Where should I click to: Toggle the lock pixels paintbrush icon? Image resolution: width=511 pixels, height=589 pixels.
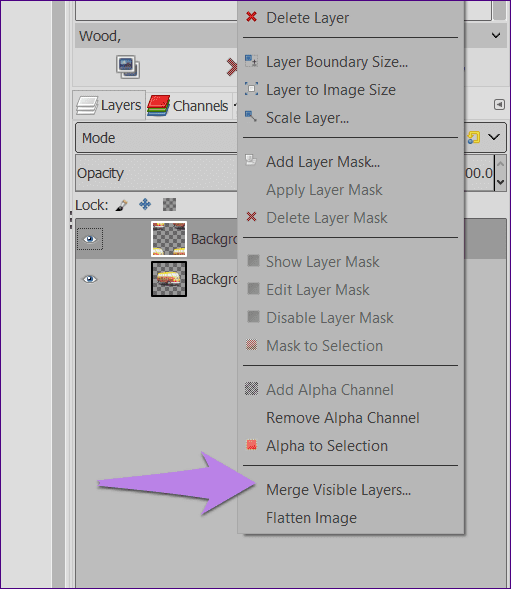pyautogui.click(x=121, y=205)
